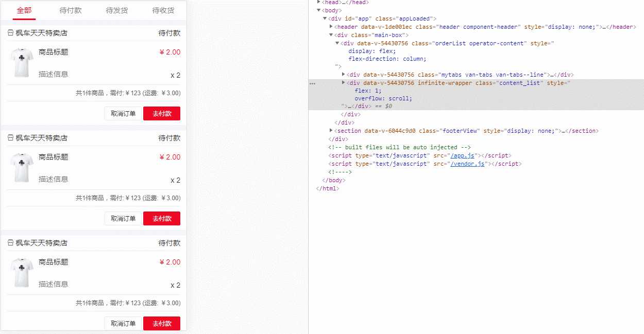The height and width of the screenshot is (334, 644).
Task: Cancel the first order via 取消订单
Action: tap(123, 113)
